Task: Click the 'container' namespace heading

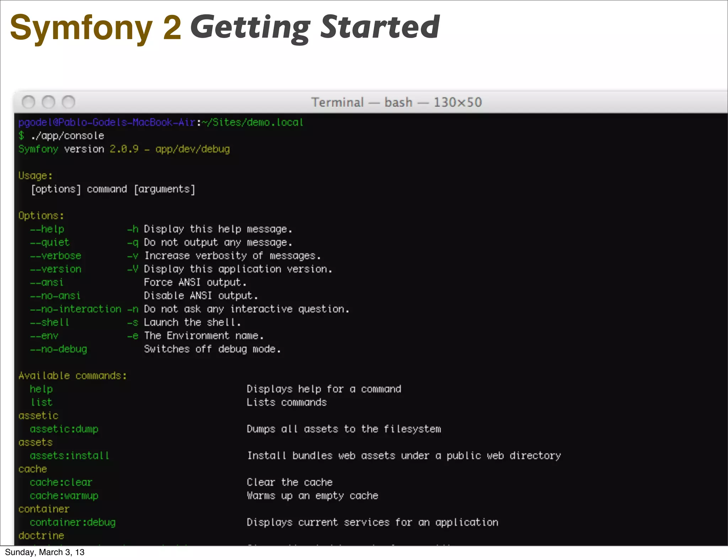Action: 44,509
